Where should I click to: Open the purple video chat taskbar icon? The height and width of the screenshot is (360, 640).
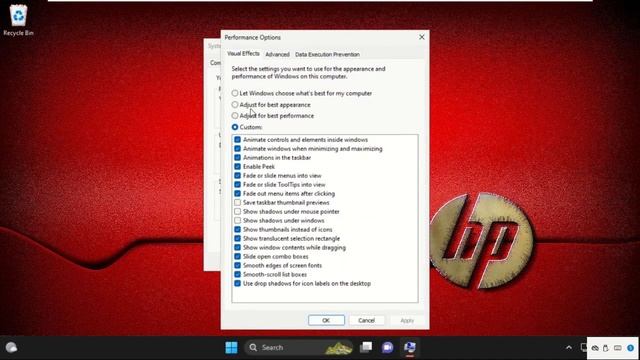387,347
